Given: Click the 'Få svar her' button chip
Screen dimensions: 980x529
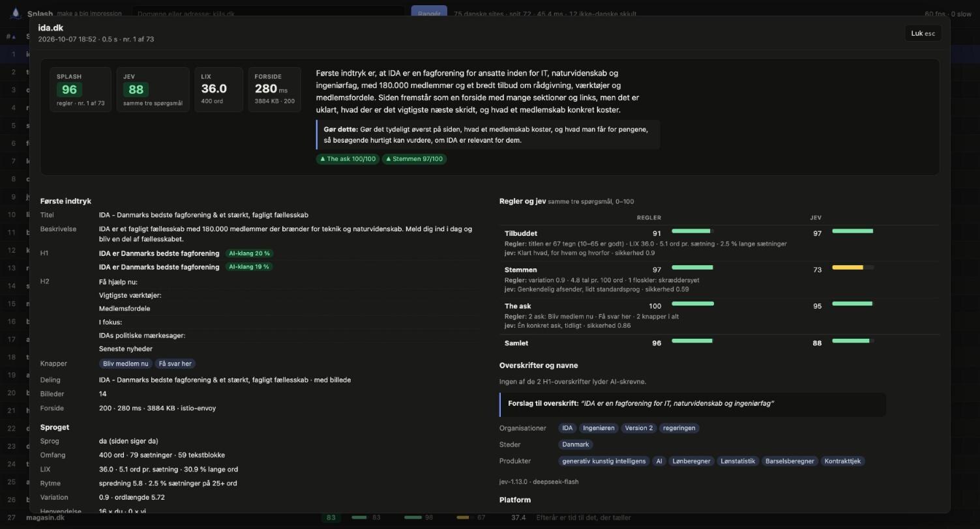Looking at the screenshot, I should (x=175, y=364).
